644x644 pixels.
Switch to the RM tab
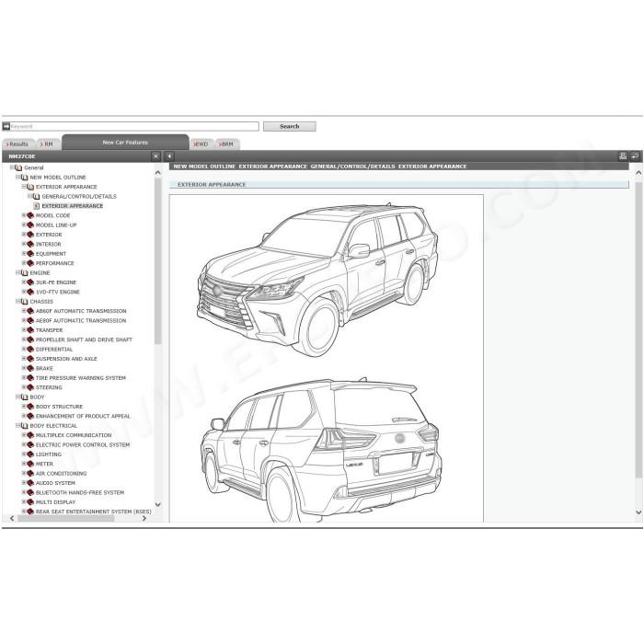(47, 144)
